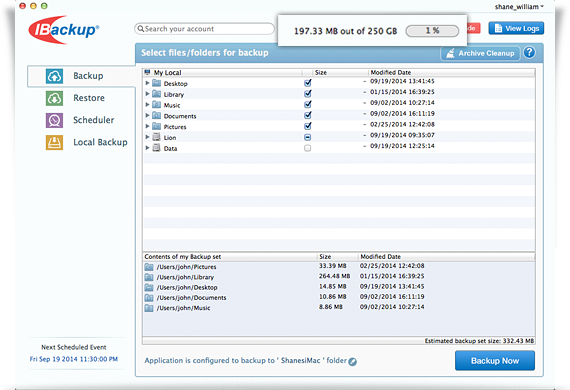The image size is (570, 390).
Task: Check the Data drive checkbox
Action: pos(308,148)
